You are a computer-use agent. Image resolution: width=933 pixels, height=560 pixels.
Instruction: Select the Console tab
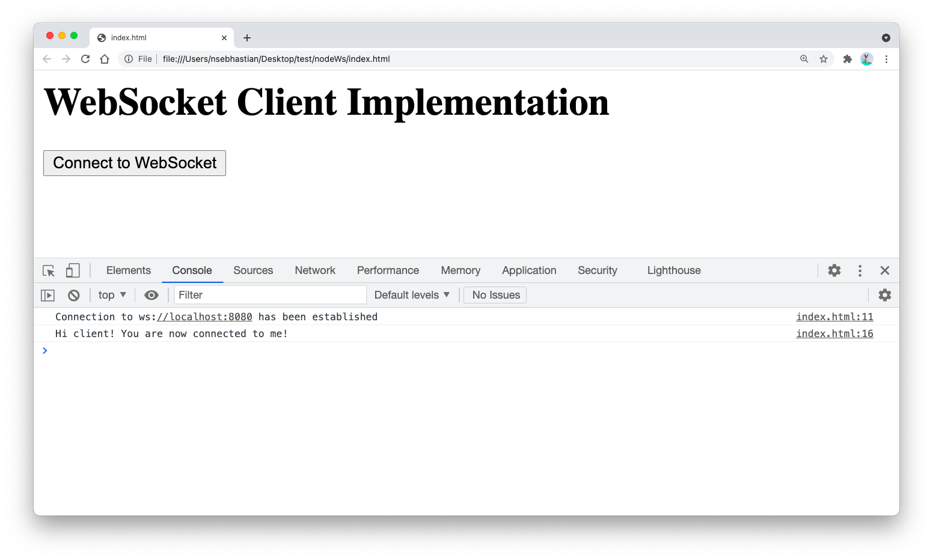pos(192,270)
